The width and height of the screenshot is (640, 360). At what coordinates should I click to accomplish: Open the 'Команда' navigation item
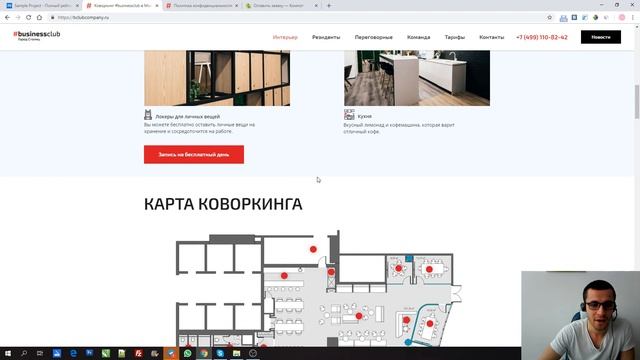coord(418,37)
